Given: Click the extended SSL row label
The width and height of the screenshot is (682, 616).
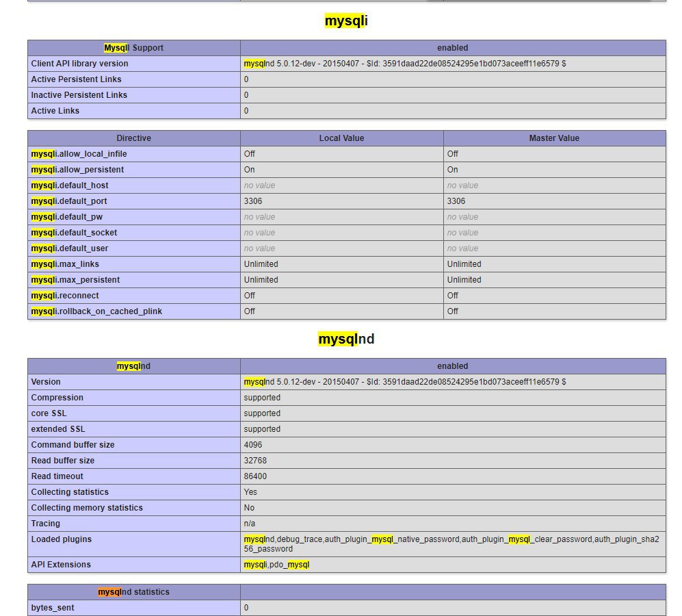Looking at the screenshot, I should click(58, 429).
